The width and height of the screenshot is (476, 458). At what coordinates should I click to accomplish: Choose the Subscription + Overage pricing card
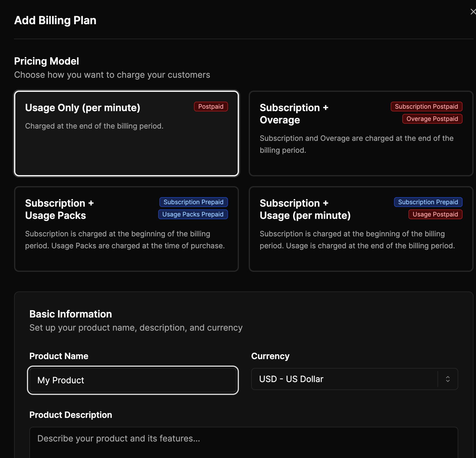[361, 133]
